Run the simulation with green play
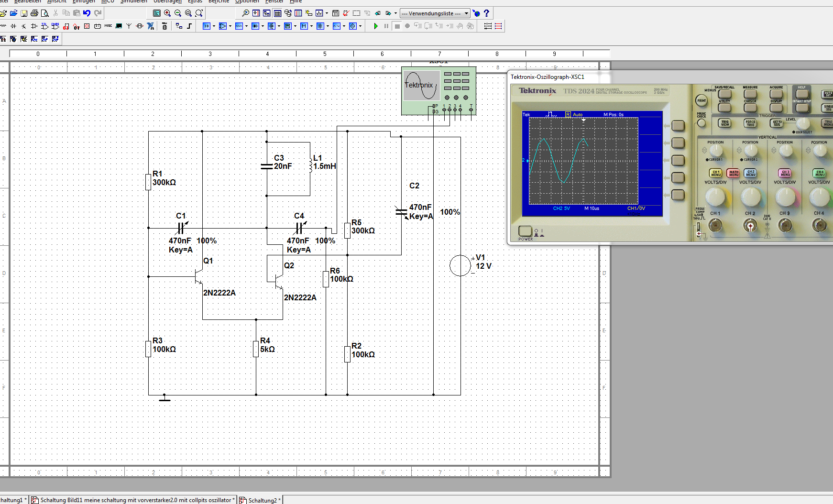Screen dimensions: 833x504 point(376,26)
